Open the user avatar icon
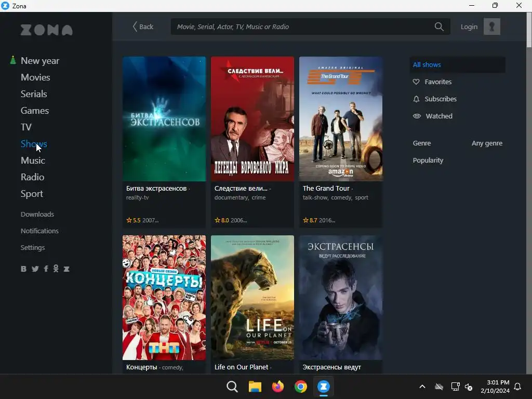Image resolution: width=532 pixels, height=399 pixels. click(x=491, y=26)
